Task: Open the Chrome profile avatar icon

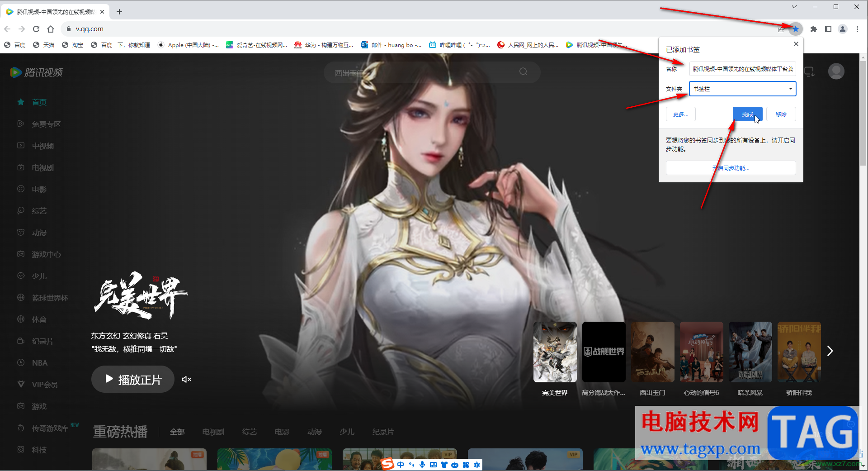Action: (x=843, y=29)
